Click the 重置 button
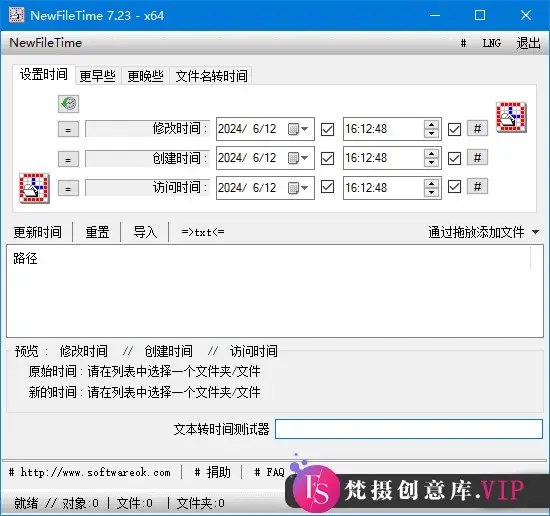The image size is (550, 516). coord(97,232)
